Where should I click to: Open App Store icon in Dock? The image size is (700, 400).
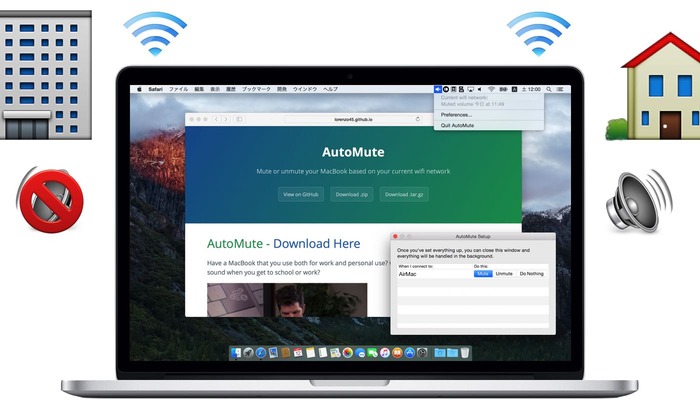[x=409, y=353]
